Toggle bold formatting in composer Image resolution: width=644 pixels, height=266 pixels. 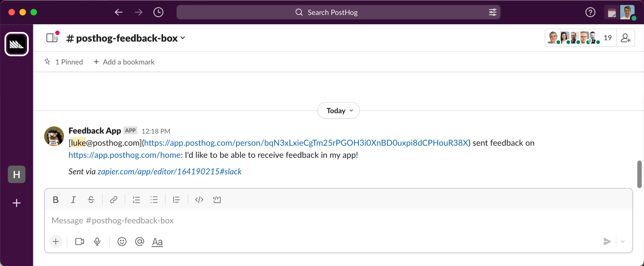[55, 200]
